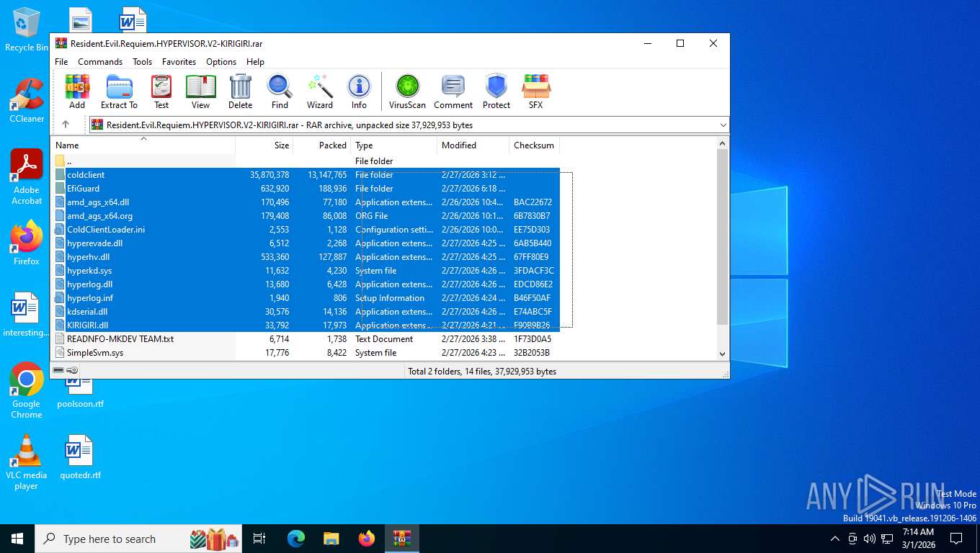Open the Tools menu
This screenshot has height=553, width=980.
coord(142,62)
